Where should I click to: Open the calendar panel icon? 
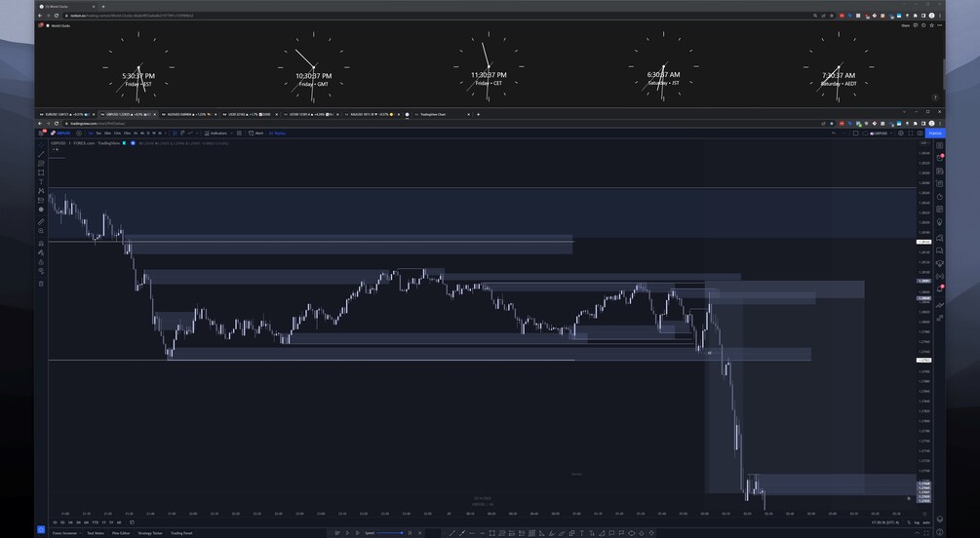939,209
